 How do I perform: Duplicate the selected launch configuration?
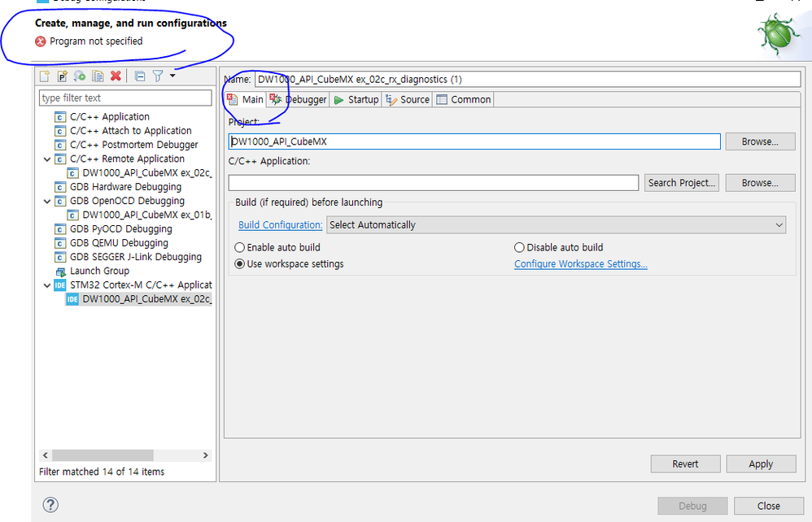click(x=98, y=76)
